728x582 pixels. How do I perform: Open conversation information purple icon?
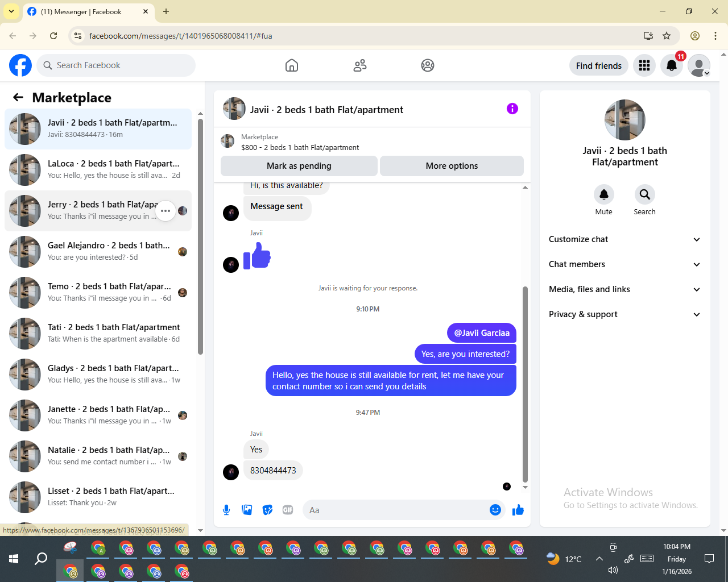tap(512, 109)
